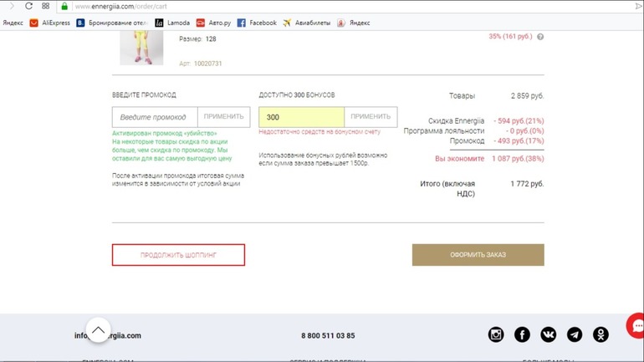This screenshot has width=644, height=362.
Task: Open the Авиабилеты bookmark
Action: pyautogui.click(x=306, y=23)
